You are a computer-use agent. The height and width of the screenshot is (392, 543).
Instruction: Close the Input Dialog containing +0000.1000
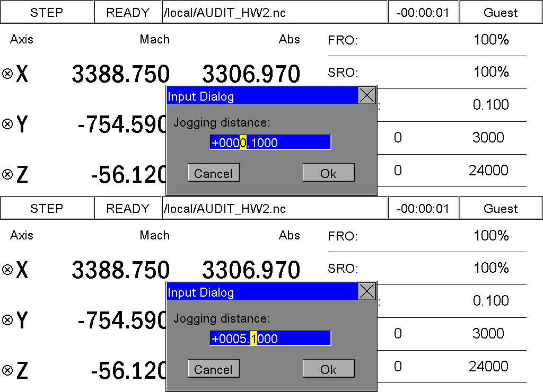pos(367,95)
